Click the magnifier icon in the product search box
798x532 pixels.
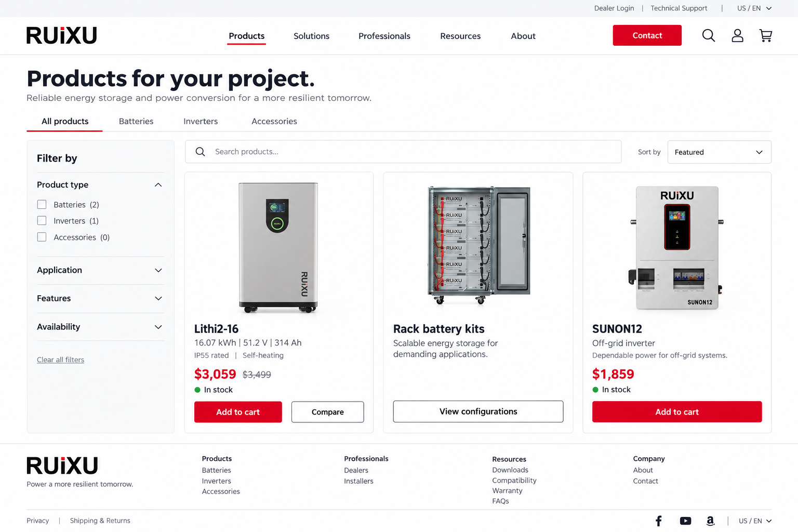coord(201,152)
